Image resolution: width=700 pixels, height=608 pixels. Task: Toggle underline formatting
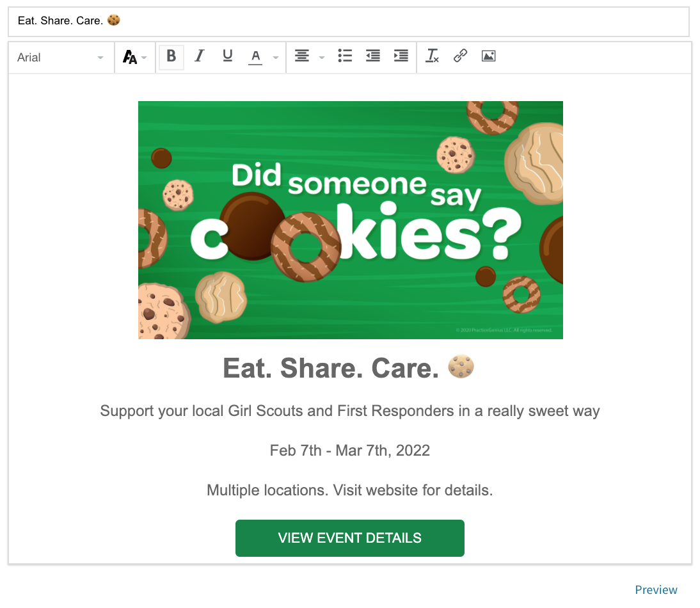(x=227, y=56)
